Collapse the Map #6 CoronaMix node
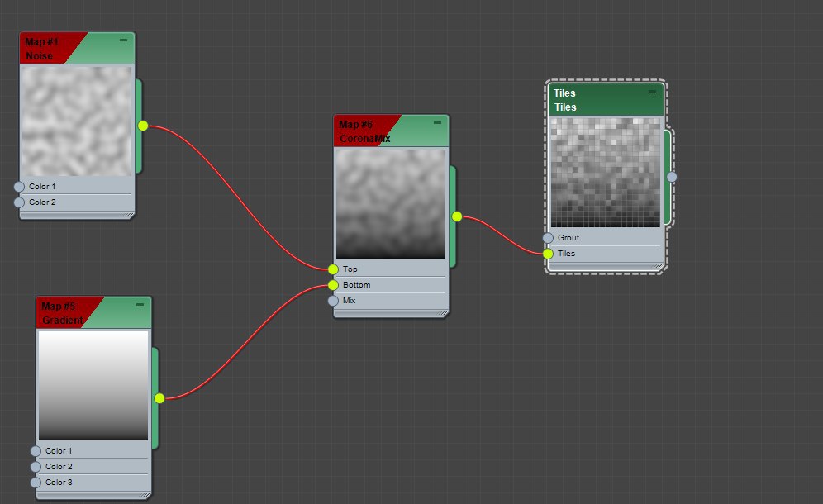The image size is (823, 504). coord(437,122)
